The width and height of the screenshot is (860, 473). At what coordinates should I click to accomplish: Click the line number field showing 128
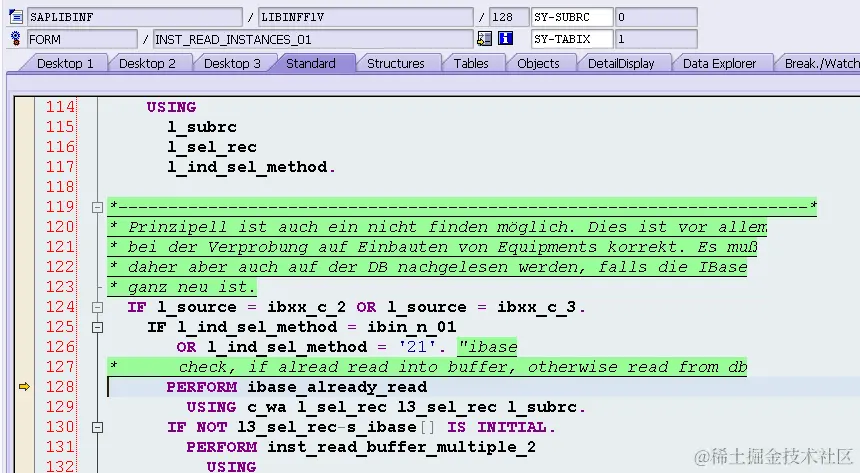tap(508, 17)
